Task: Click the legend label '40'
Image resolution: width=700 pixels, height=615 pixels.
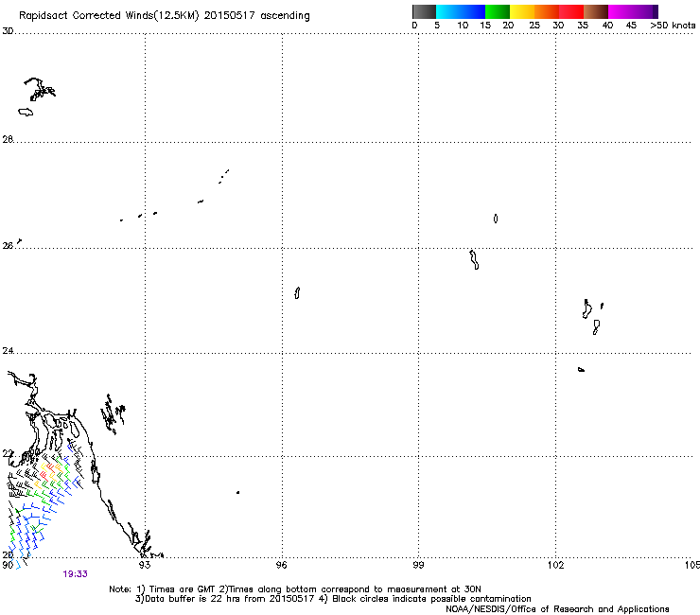Action: point(607,26)
